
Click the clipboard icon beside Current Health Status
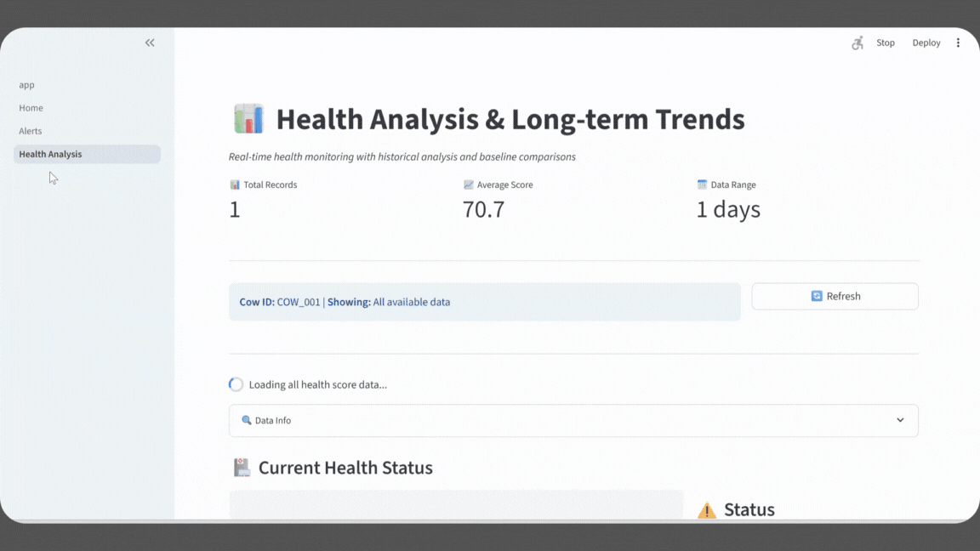[242, 467]
